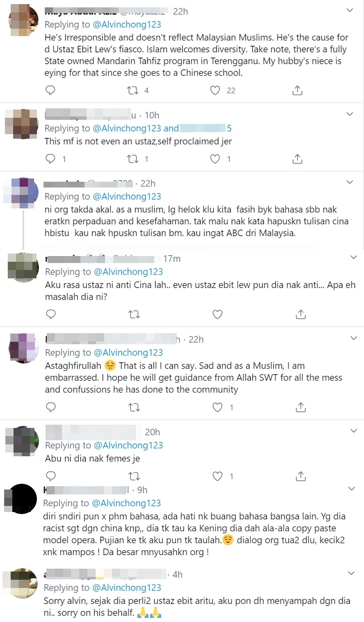Open the chevron menu on the 20h tweet
Screen dimensions: 364x622
coord(353,431)
